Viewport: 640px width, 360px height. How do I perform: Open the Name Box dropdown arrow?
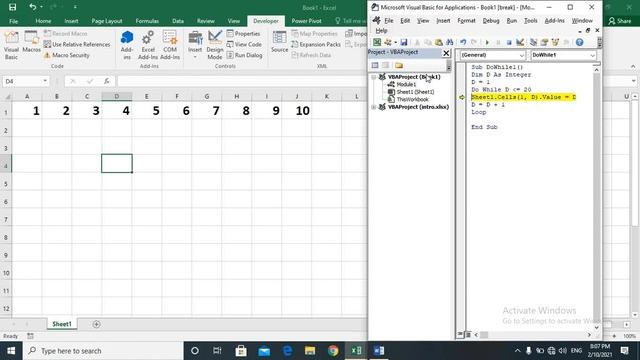(45, 81)
